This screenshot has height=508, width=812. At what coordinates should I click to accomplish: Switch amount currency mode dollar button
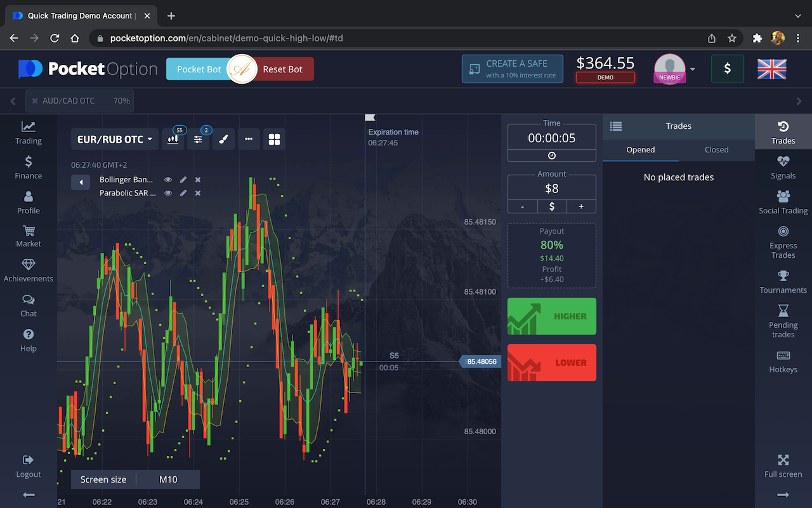tap(552, 206)
